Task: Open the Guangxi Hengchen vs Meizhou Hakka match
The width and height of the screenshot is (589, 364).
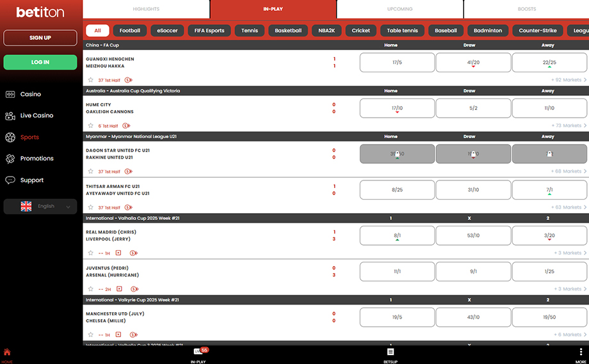Action: pos(110,63)
